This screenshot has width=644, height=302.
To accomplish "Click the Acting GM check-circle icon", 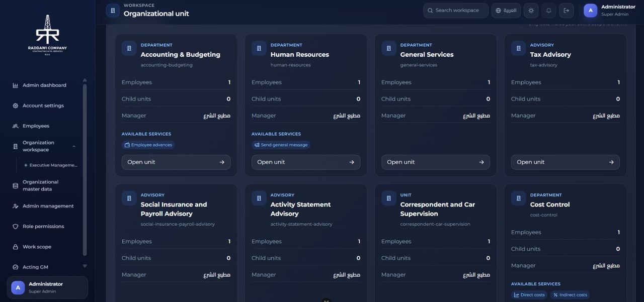I will (15, 267).
